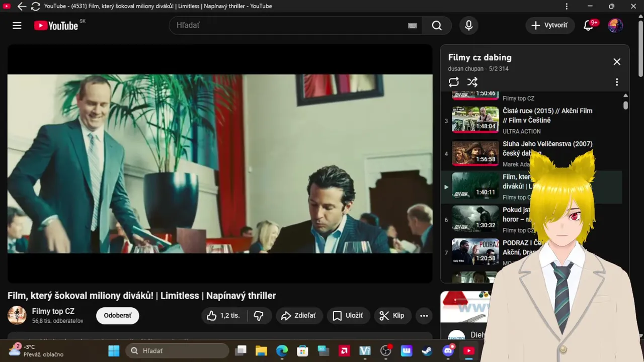
Task: Click the Odoberať subscribe button
Action: tap(118, 316)
